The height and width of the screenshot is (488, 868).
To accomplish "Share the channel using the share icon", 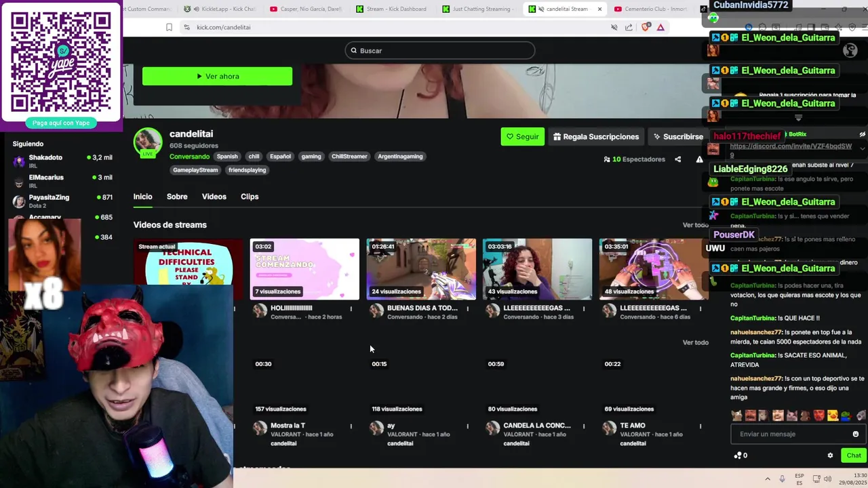I will tap(677, 159).
